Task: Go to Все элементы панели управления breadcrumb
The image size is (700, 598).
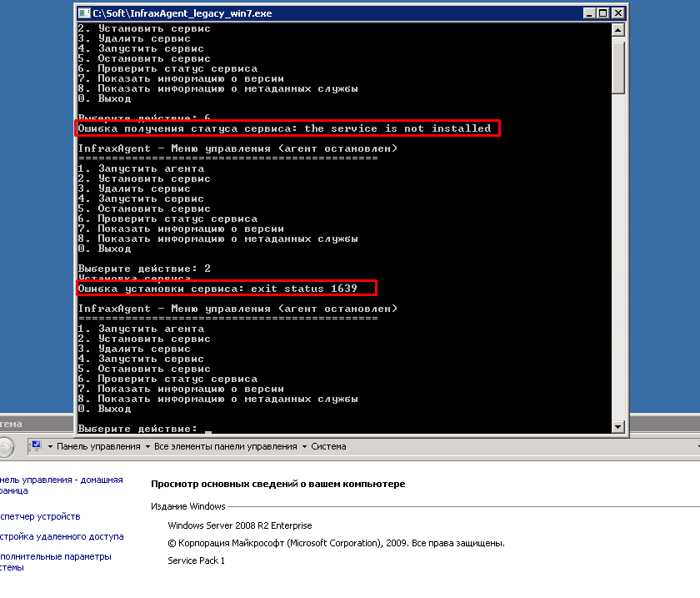Action: [226, 446]
